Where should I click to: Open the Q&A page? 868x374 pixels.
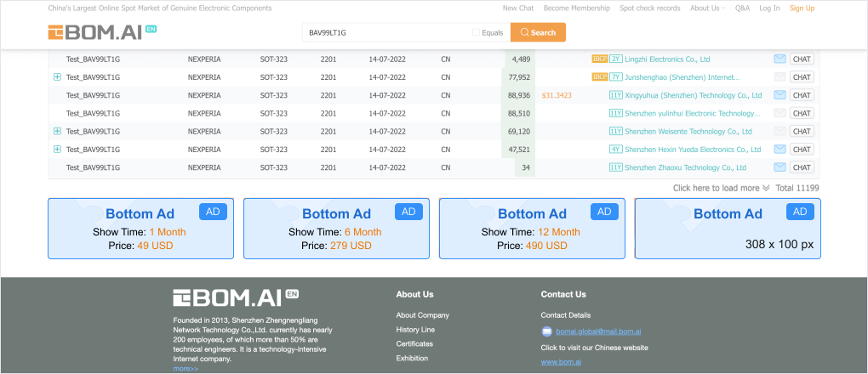coord(742,8)
